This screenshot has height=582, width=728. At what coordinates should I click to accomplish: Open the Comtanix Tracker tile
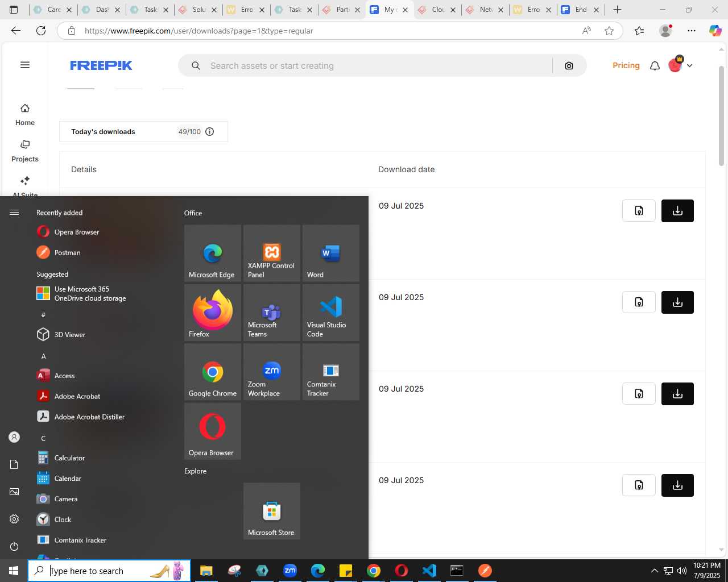pos(331,372)
